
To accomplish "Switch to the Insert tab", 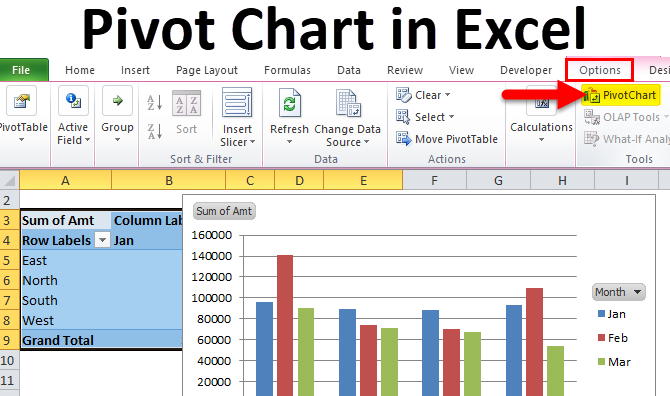I will pyautogui.click(x=135, y=70).
